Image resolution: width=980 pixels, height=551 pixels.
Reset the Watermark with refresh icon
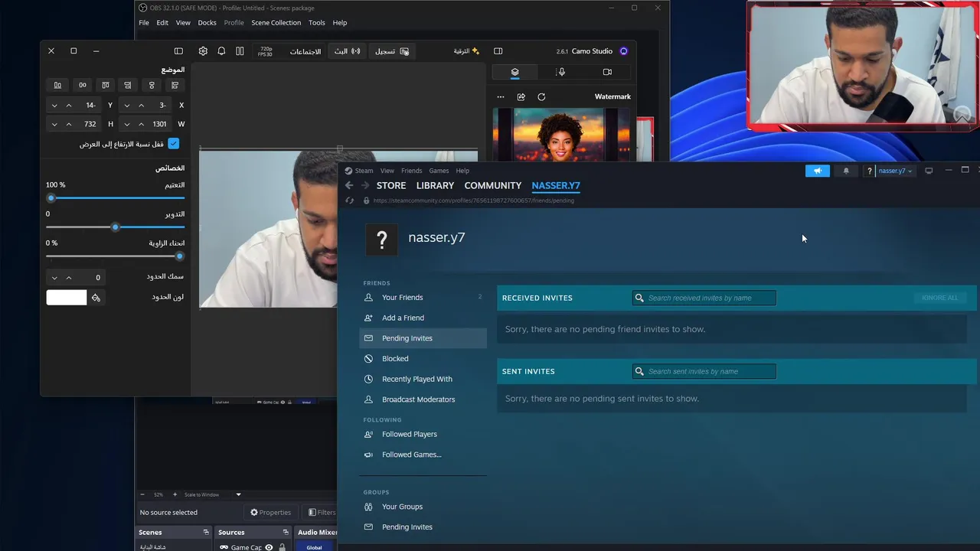click(541, 97)
